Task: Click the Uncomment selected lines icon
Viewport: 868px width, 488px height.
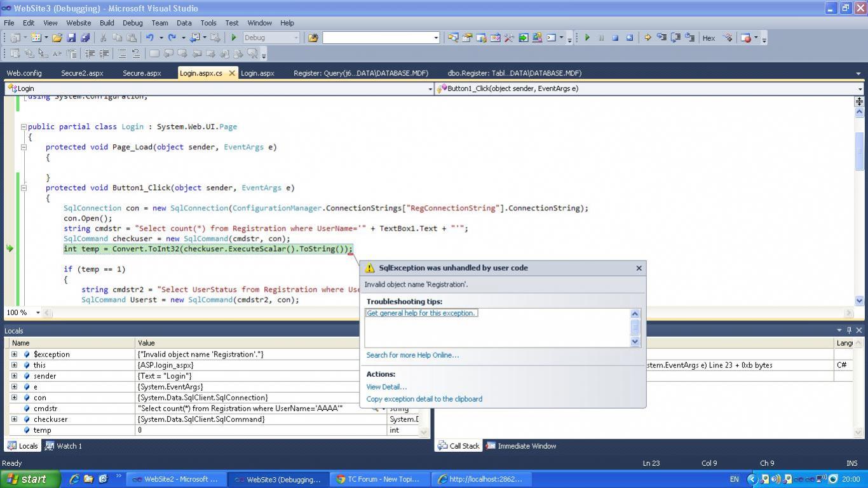Action: coord(136,53)
